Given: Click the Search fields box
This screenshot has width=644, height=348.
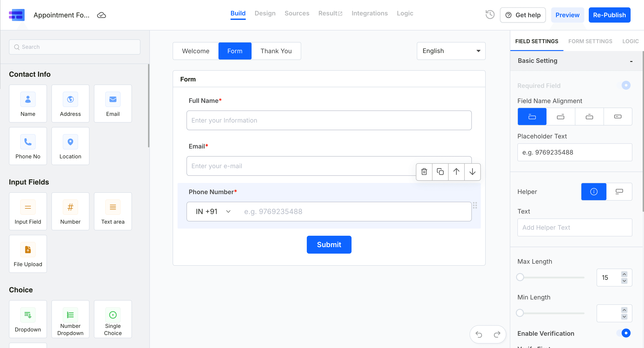Looking at the screenshot, I should 74,47.
